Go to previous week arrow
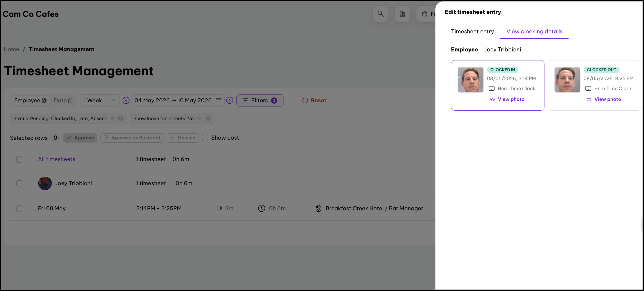Image resolution: width=644 pixels, height=291 pixels. click(x=126, y=100)
